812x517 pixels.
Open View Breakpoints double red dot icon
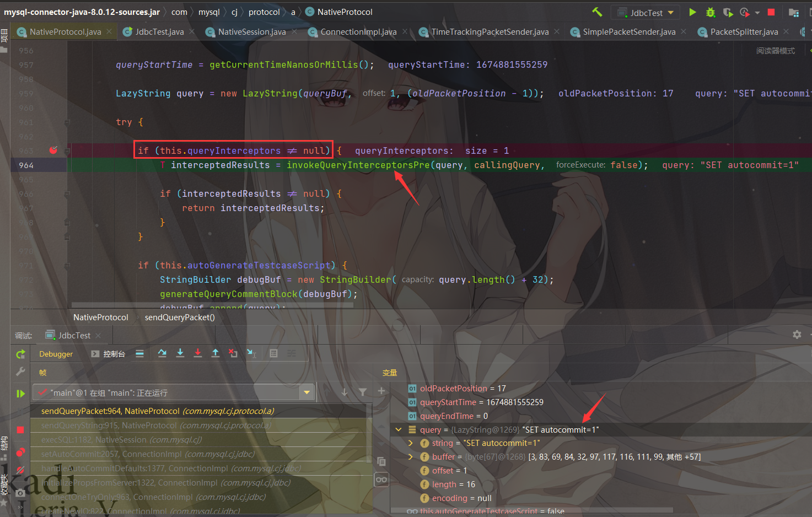click(20, 453)
